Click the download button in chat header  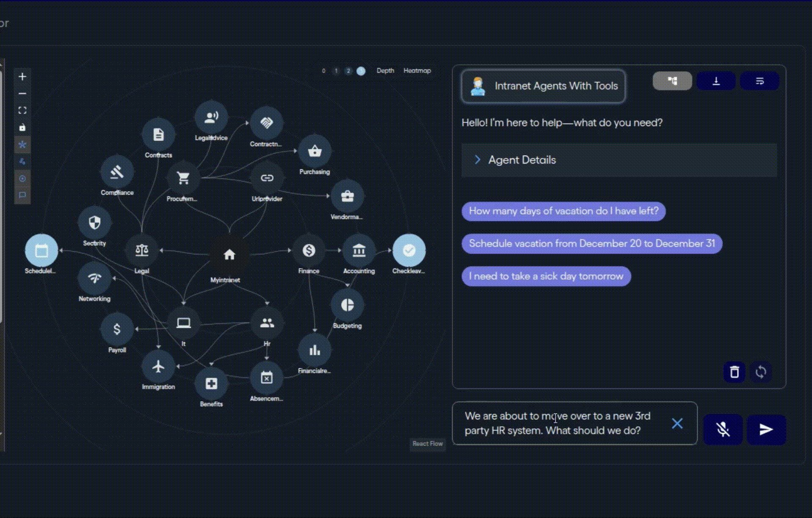(716, 81)
